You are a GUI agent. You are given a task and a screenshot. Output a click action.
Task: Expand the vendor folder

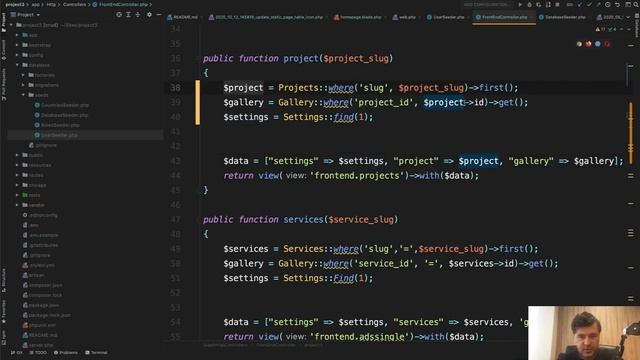17,205
